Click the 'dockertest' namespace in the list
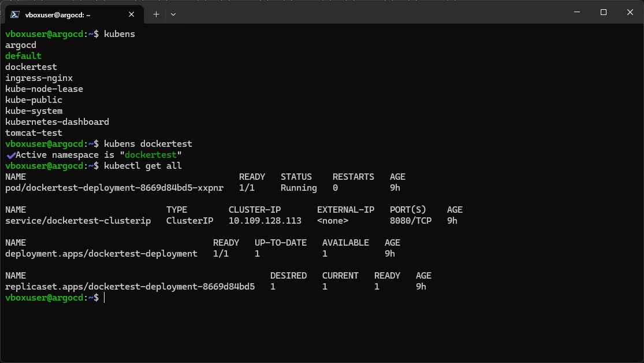 tap(31, 67)
